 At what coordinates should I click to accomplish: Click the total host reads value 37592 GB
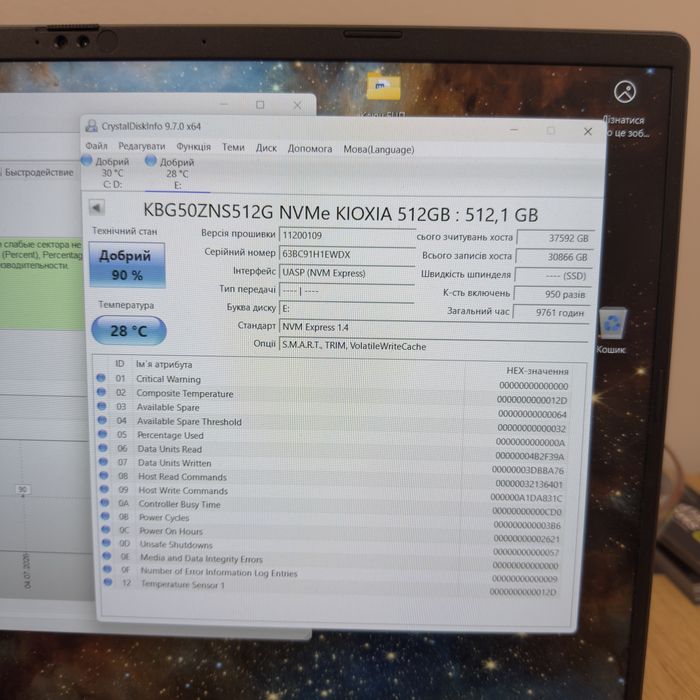(555, 238)
